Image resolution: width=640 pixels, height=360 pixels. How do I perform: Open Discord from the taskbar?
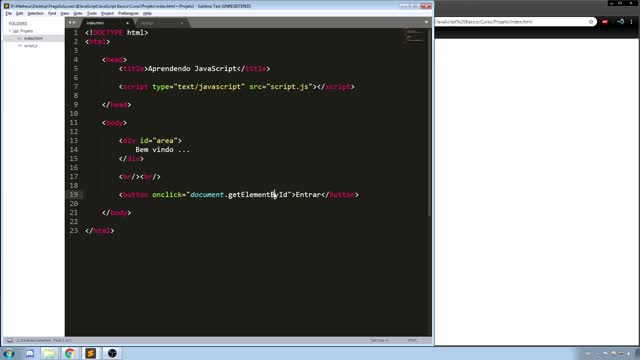click(x=29, y=353)
